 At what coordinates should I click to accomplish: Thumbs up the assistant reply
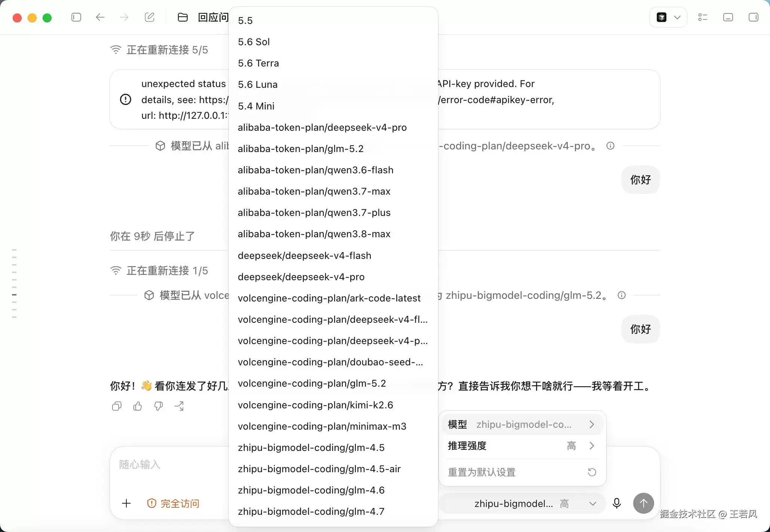pos(138,406)
